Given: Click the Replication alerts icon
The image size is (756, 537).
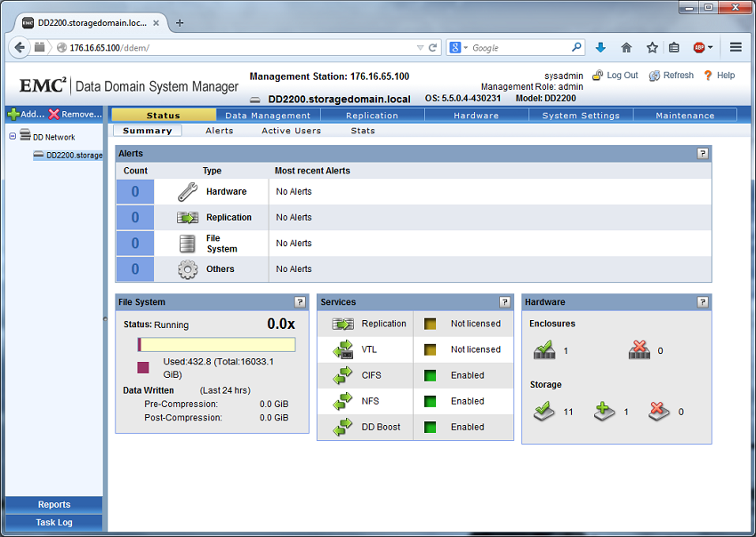Looking at the screenshot, I should tap(188, 218).
